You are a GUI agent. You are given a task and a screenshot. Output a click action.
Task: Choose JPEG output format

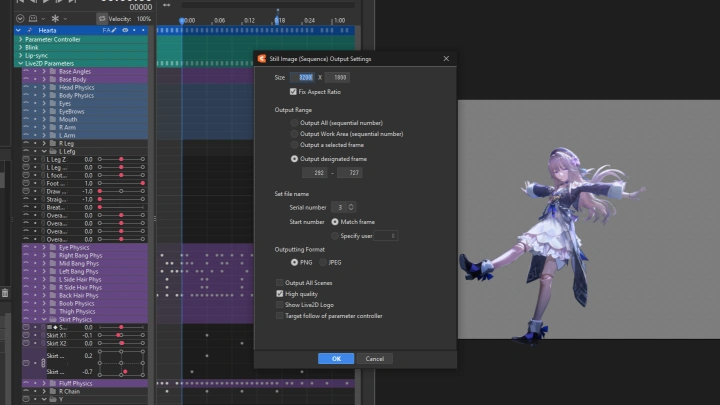pos(323,263)
